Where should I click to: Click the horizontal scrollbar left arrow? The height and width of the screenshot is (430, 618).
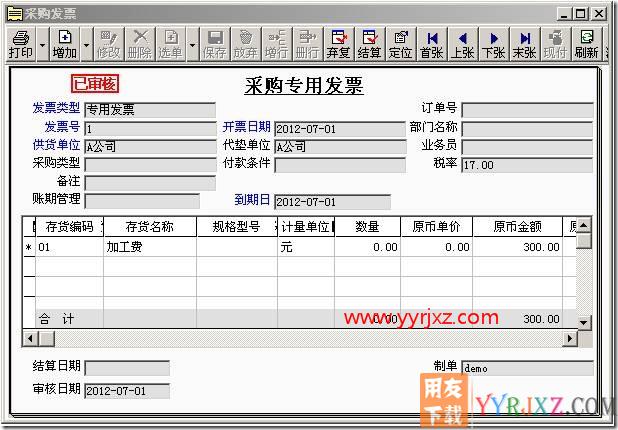click(x=30, y=338)
